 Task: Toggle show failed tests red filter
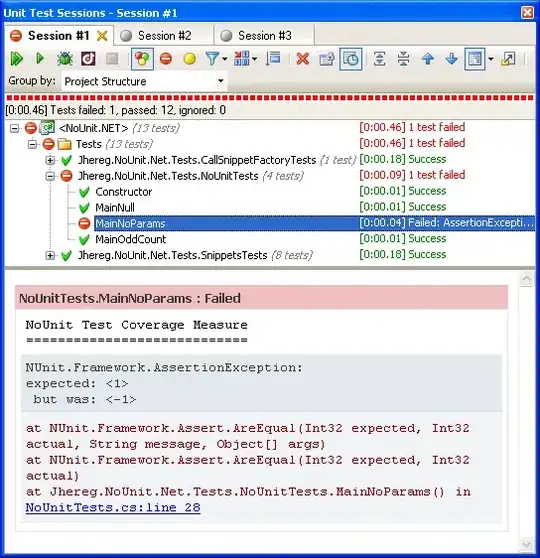166,59
